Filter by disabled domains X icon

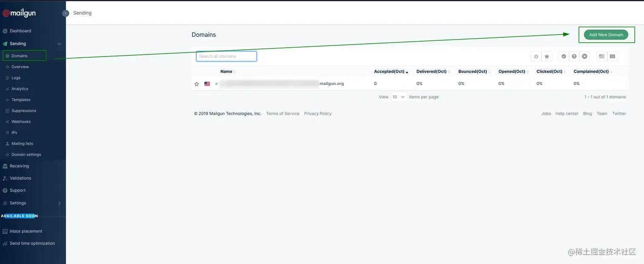click(x=585, y=57)
